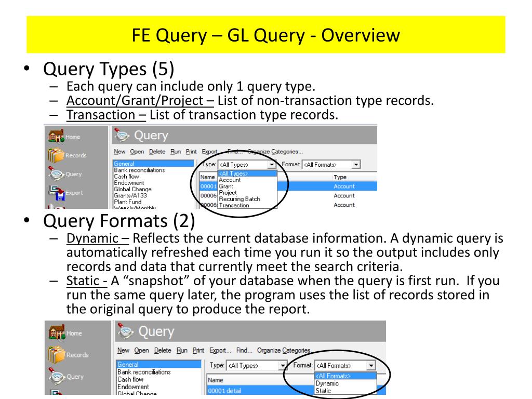Click Query title icon in upper screenshot header
Screen dimensions: 532x399
click(122, 135)
